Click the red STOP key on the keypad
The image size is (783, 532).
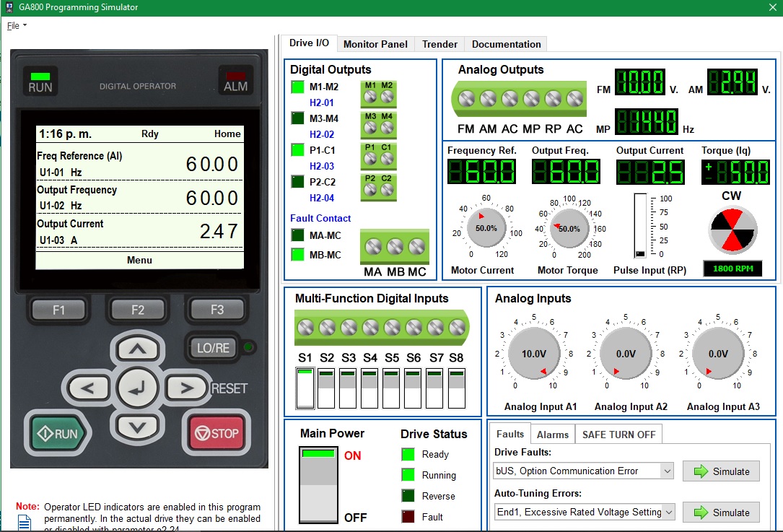coord(216,432)
